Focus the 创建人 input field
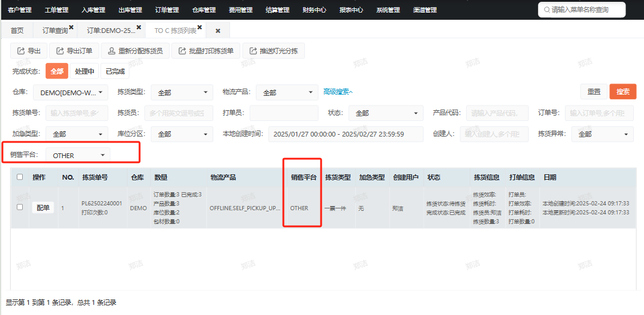Image resolution: width=644 pixels, height=315 pixels. (494, 134)
